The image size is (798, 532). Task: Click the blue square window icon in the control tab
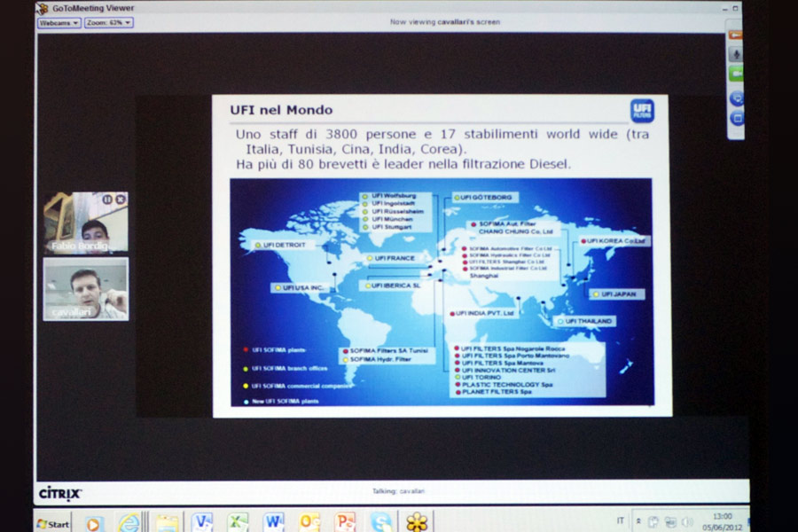pos(737,119)
